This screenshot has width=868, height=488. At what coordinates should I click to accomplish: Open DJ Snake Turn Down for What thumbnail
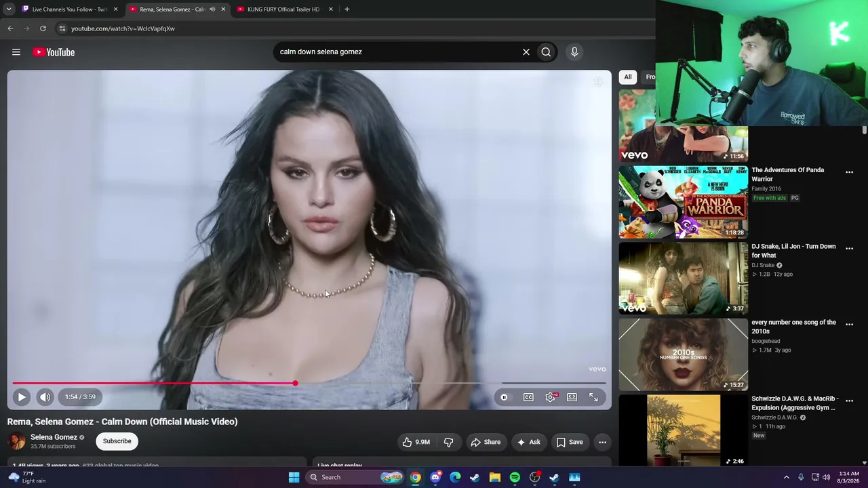click(x=683, y=278)
